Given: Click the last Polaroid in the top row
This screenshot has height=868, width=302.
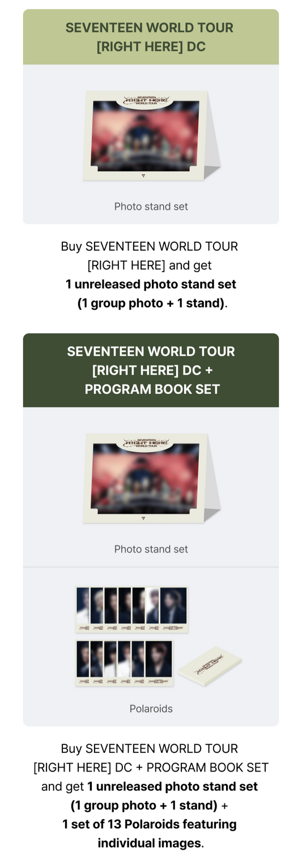Looking at the screenshot, I should (173, 610).
